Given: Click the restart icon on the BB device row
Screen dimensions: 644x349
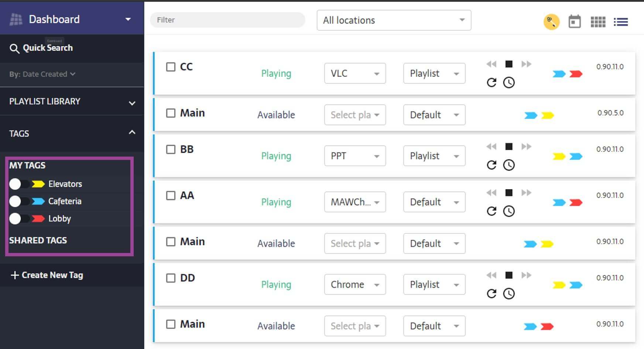Looking at the screenshot, I should pyautogui.click(x=491, y=165).
